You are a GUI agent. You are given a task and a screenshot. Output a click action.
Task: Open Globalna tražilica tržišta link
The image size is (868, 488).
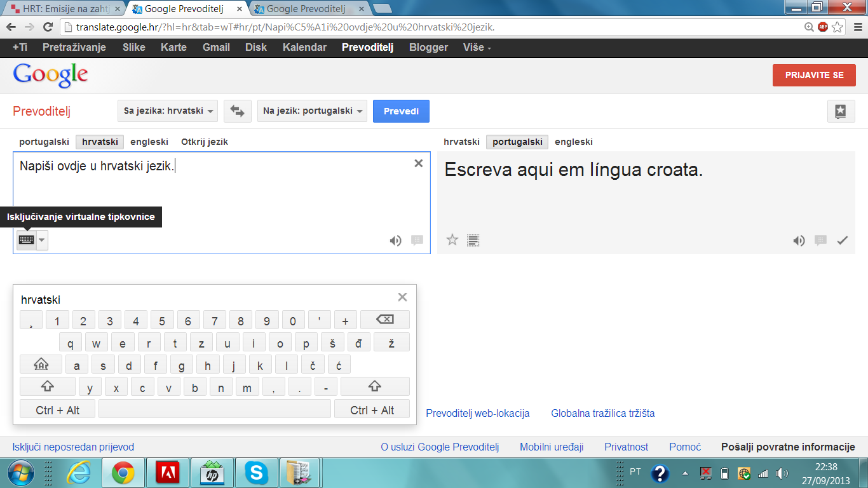[603, 413]
